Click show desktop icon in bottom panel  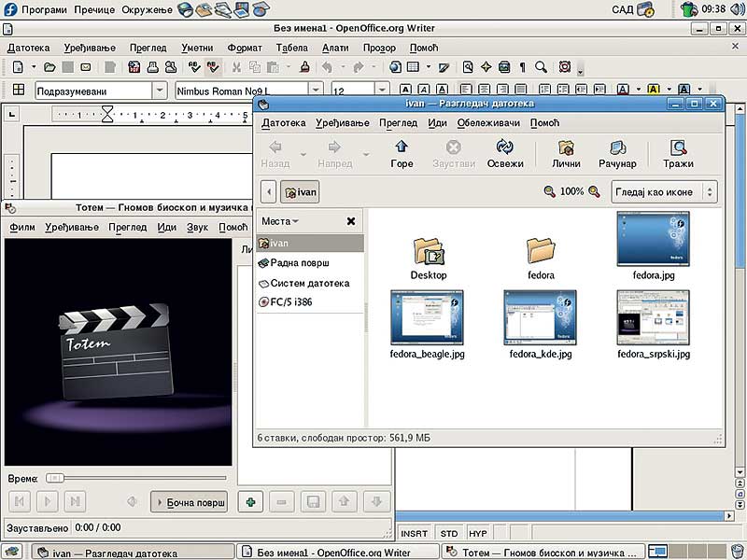click(11, 552)
